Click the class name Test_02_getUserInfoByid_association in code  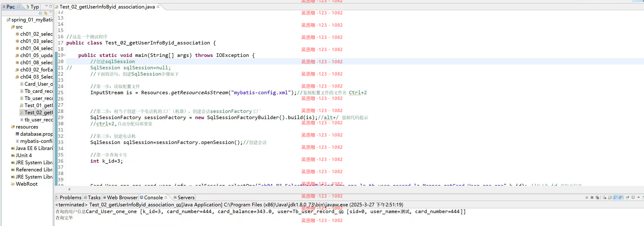click(x=158, y=43)
